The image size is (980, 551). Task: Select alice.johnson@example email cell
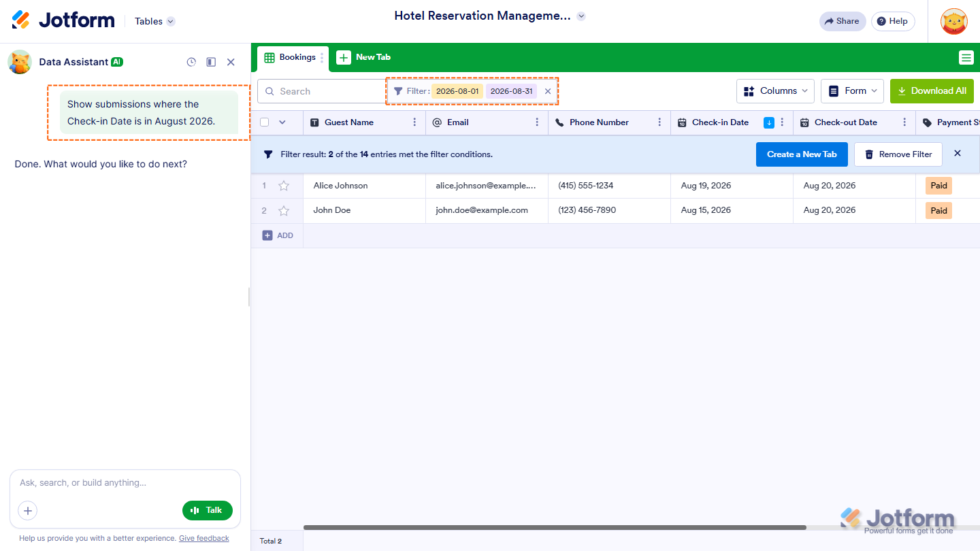click(487, 186)
